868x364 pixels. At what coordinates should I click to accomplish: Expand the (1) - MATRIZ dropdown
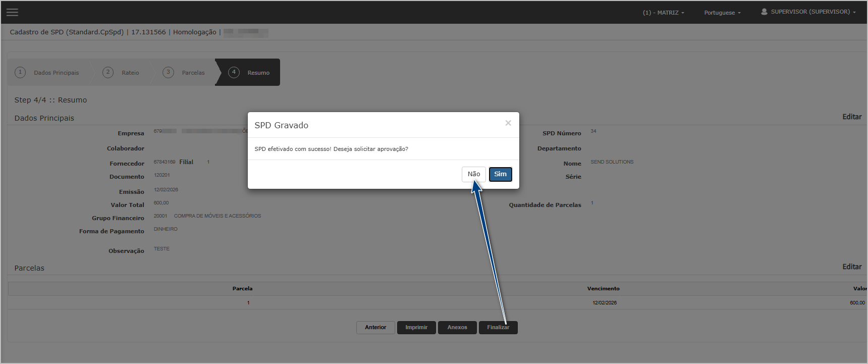(x=663, y=13)
